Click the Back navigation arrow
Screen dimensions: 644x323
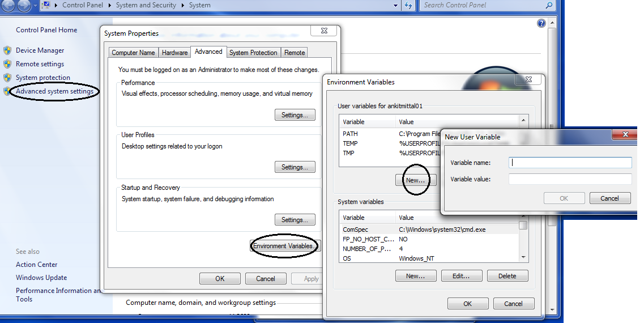(8, 5)
